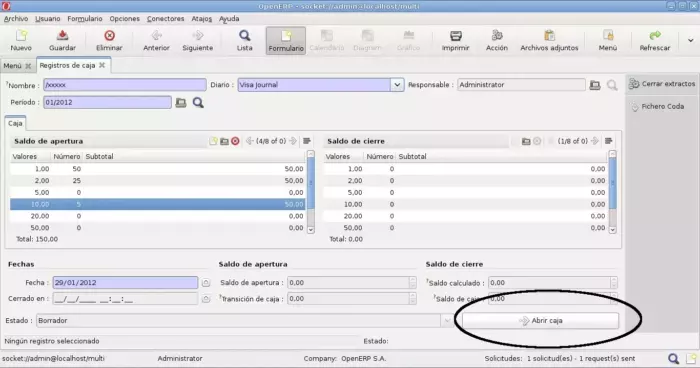Select the apertura row with value 10,00
Viewport: 700px width, 368px height.
point(158,204)
